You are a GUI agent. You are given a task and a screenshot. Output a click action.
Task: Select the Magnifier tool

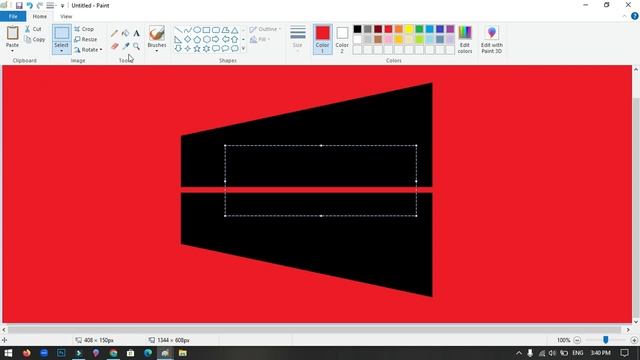[x=136, y=46]
